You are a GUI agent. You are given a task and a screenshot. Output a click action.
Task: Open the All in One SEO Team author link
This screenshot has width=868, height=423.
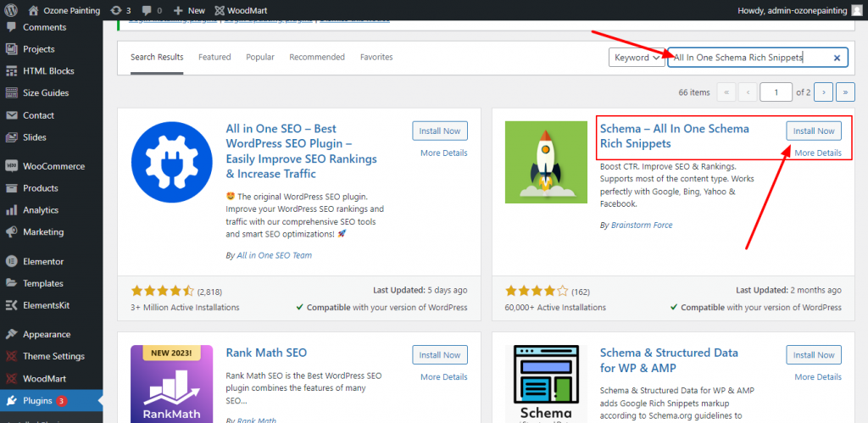(274, 255)
